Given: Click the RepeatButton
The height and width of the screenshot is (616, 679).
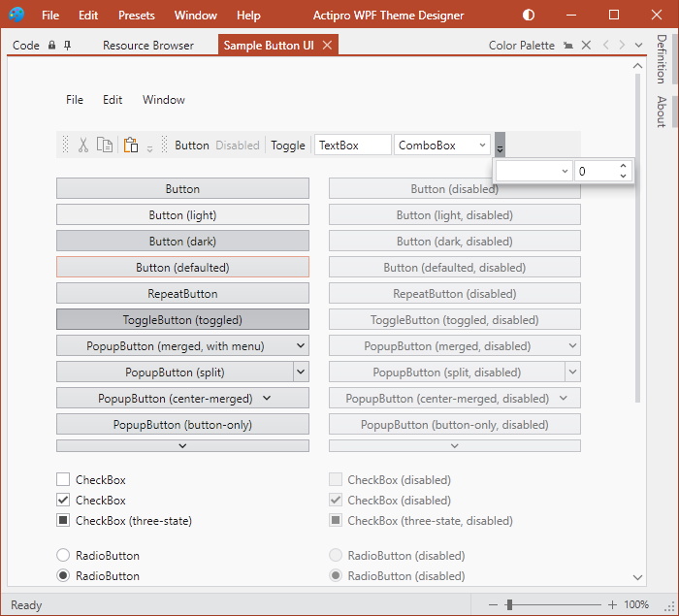Looking at the screenshot, I should [182, 293].
